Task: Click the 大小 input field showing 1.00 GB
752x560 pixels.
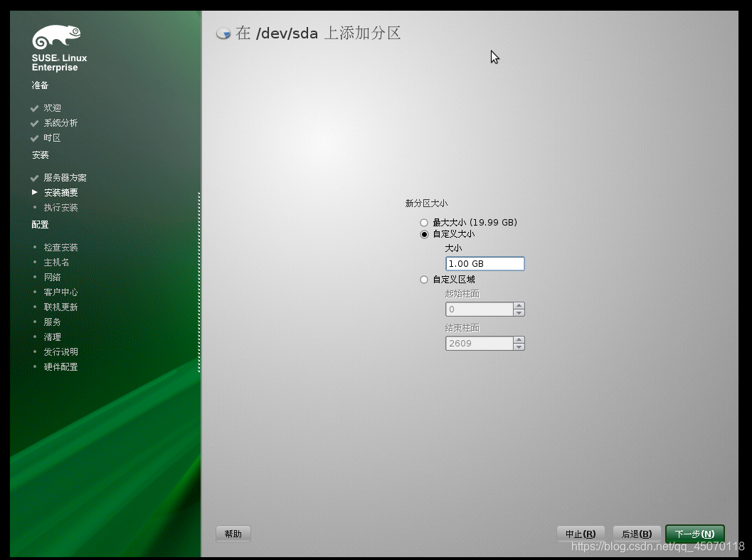Action: [x=485, y=263]
